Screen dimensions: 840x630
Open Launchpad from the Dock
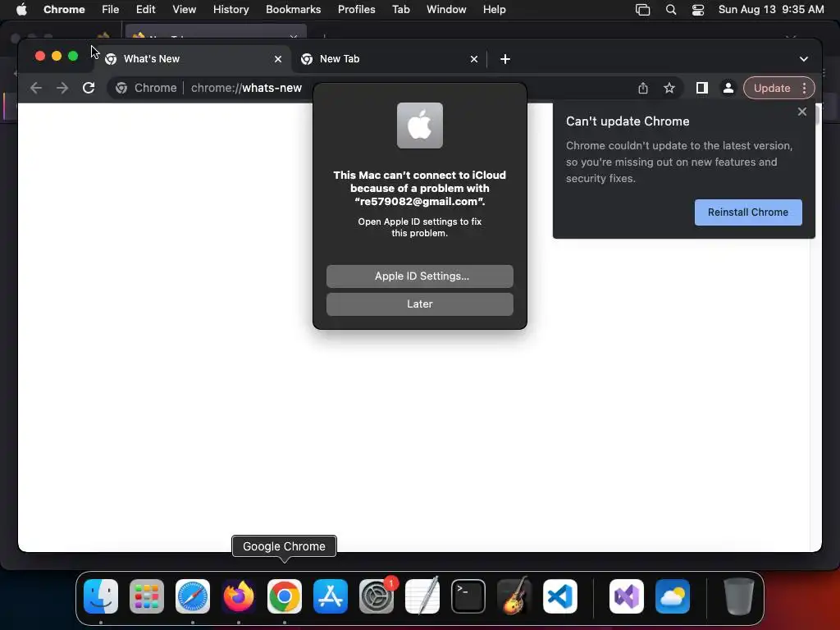coord(147,596)
